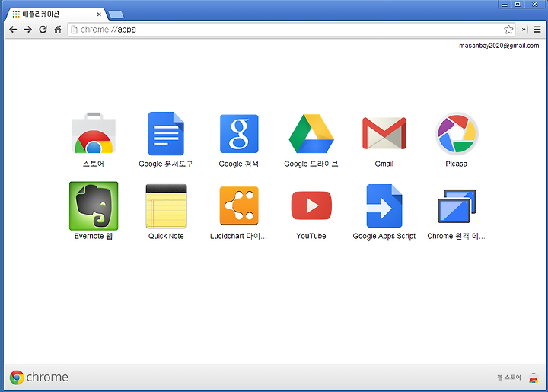
Task: Open the Evernote 웹 app
Action: point(94,206)
